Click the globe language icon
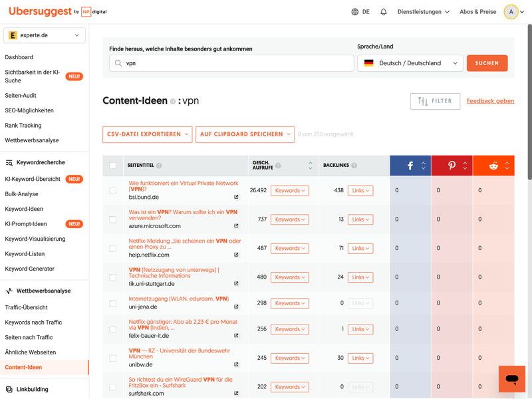The width and height of the screenshot is (532, 399). tap(355, 12)
